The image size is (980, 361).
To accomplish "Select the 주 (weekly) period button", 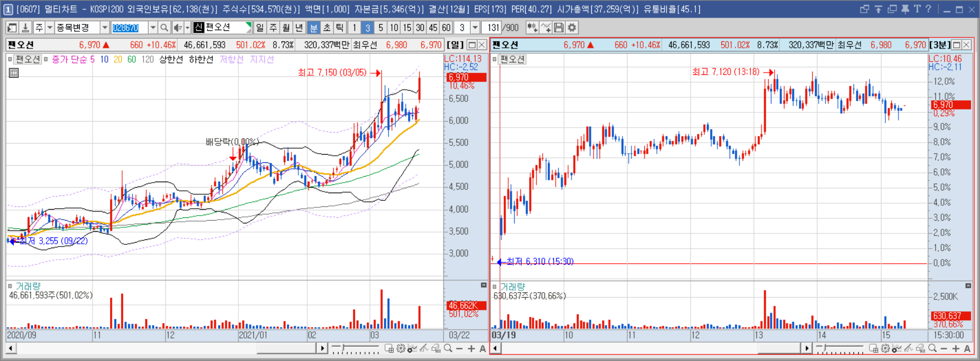I will tap(273, 28).
